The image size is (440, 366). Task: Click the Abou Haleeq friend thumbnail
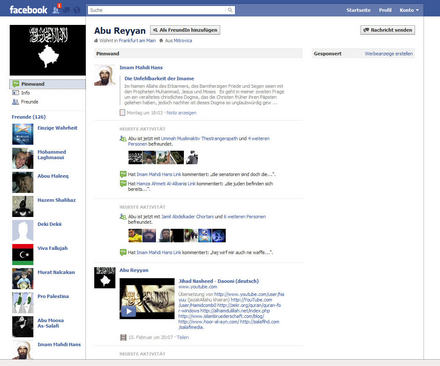point(23,182)
